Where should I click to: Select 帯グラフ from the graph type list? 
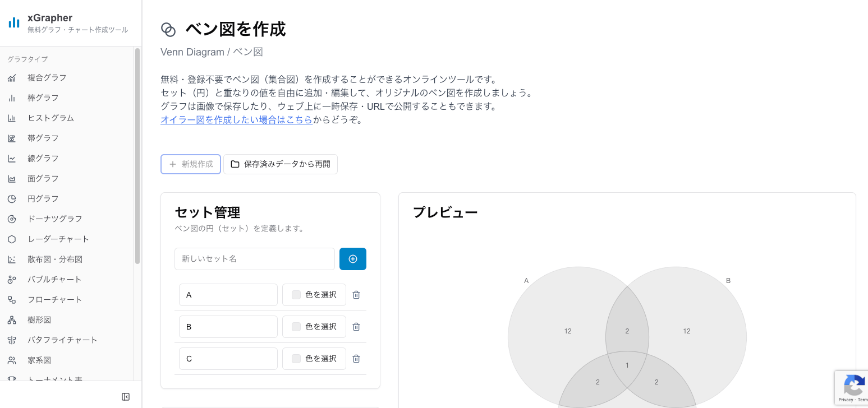point(43,138)
